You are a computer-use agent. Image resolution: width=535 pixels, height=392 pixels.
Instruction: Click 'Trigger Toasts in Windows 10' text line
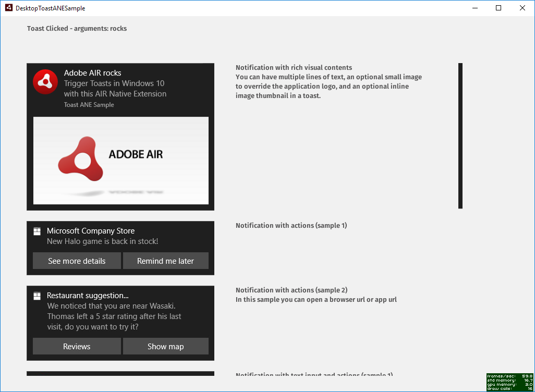coord(114,83)
